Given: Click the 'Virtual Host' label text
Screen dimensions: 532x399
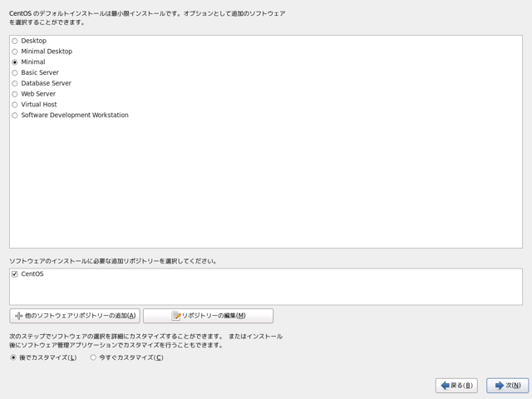Looking at the screenshot, I should click(39, 104).
